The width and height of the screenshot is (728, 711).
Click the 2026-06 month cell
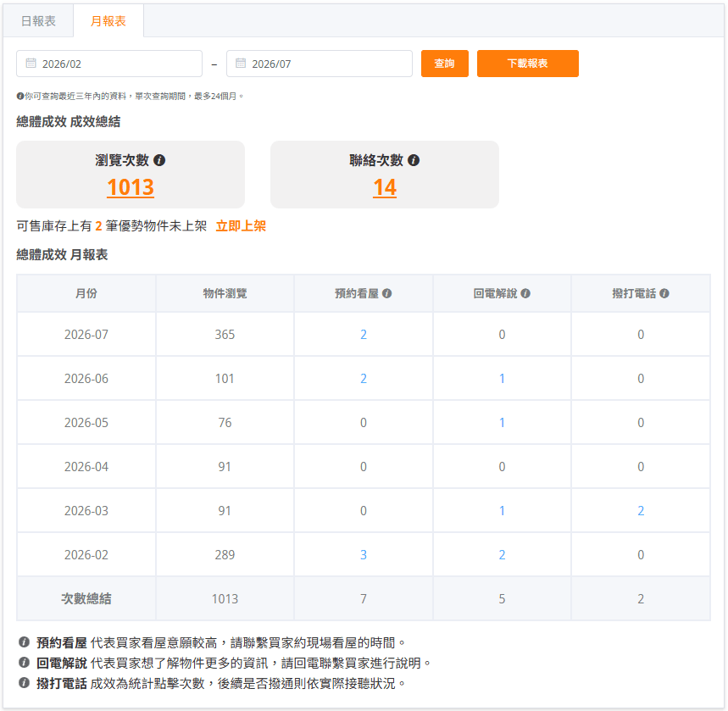pos(86,379)
